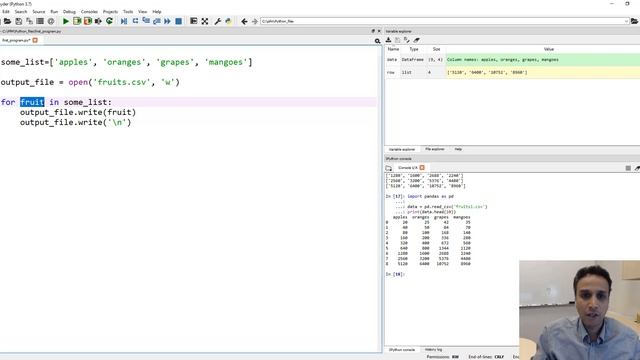Save the current file with the toolbar disk icon
The width and height of the screenshot is (640, 360).
pos(18,21)
